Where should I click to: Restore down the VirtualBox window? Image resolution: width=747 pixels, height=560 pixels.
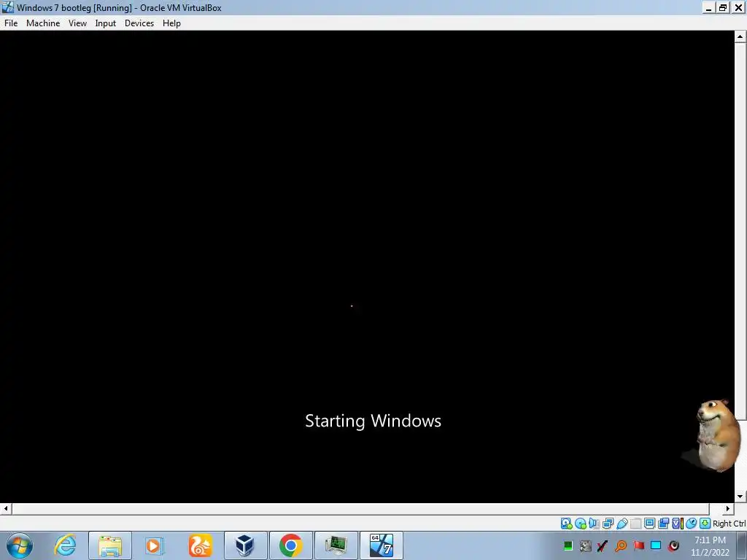(x=723, y=7)
